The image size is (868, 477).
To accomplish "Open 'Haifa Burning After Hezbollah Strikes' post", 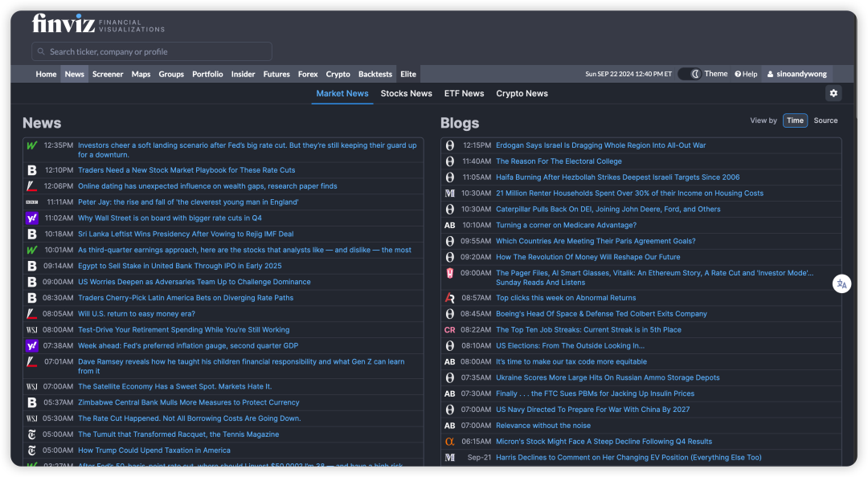I will coord(618,177).
